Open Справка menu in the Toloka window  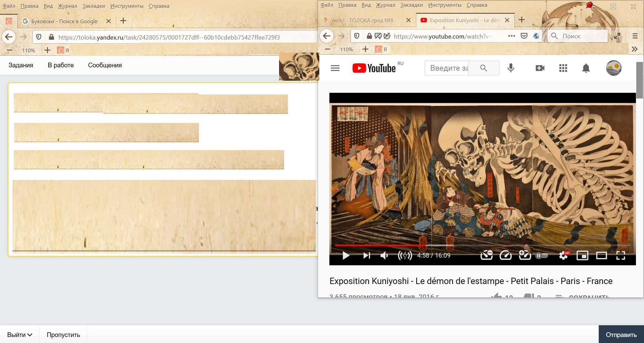coord(159,6)
